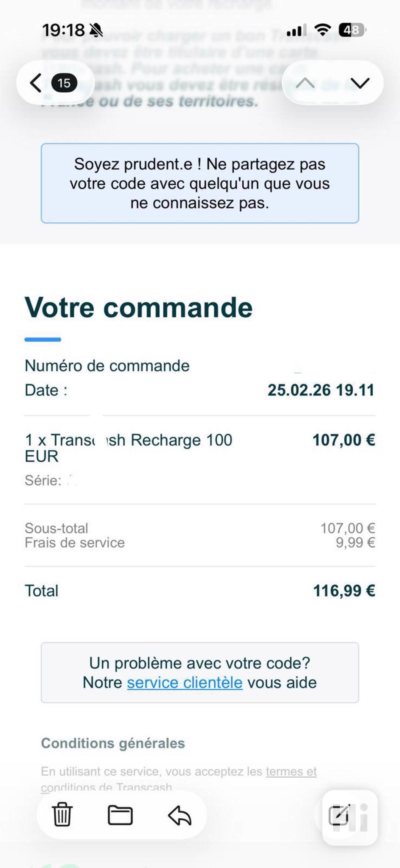Go to previous message with up arrow

[x=305, y=83]
